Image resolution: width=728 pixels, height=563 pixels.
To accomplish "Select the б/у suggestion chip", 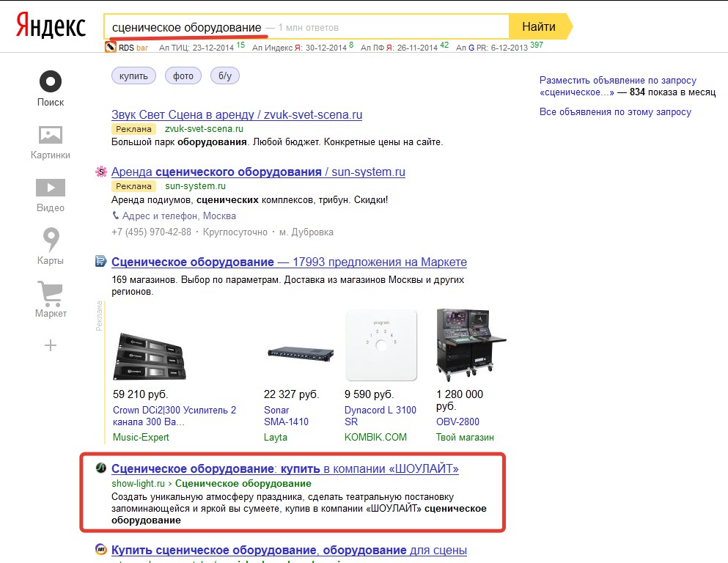I will click(x=225, y=76).
